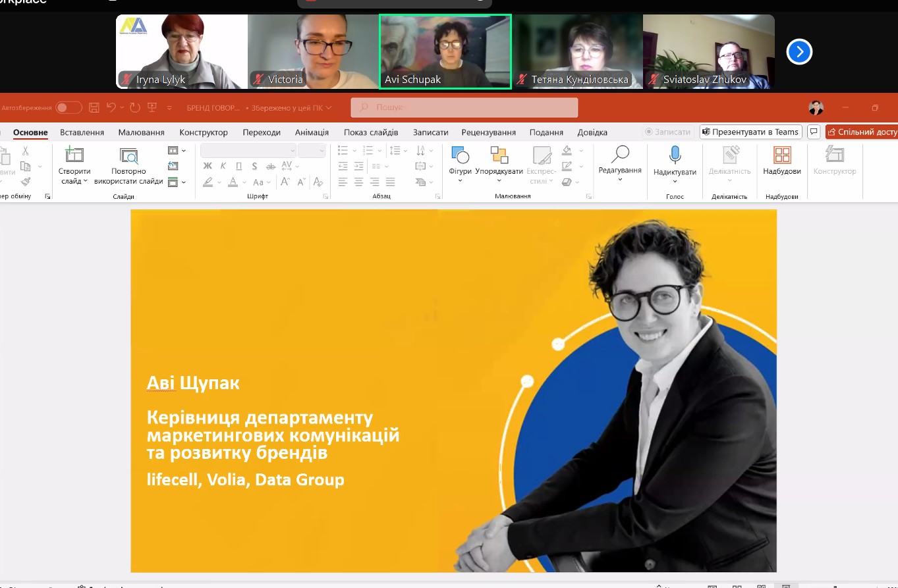Open Customize Quick Access Toolbar dropdown
This screenshot has height=588, width=898.
tap(169, 107)
